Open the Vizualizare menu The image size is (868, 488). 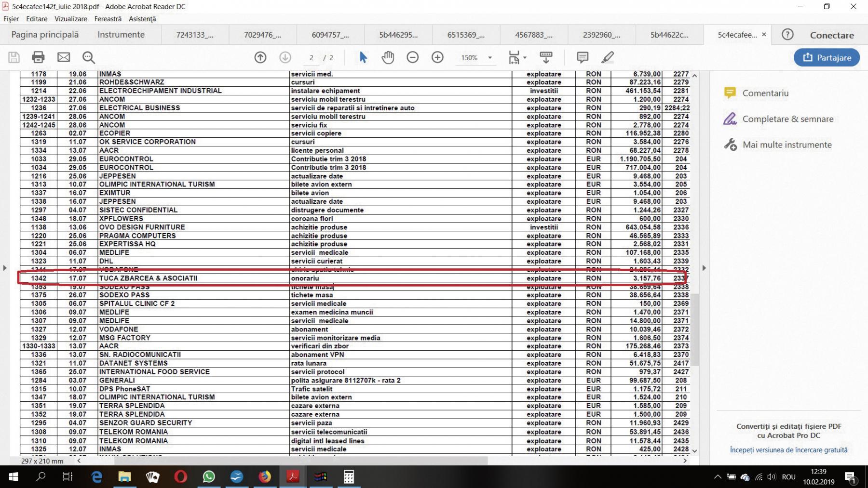(x=71, y=19)
